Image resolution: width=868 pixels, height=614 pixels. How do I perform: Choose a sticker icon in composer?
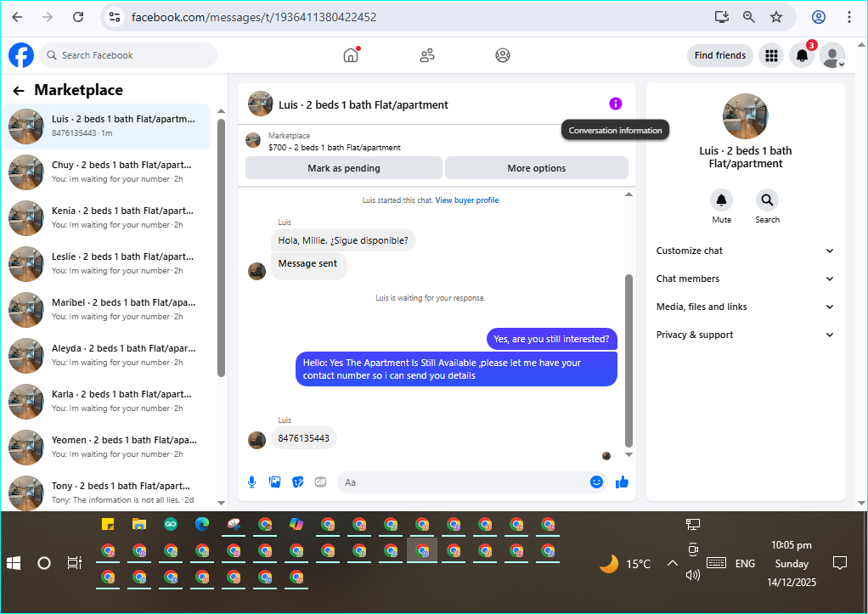tap(298, 482)
